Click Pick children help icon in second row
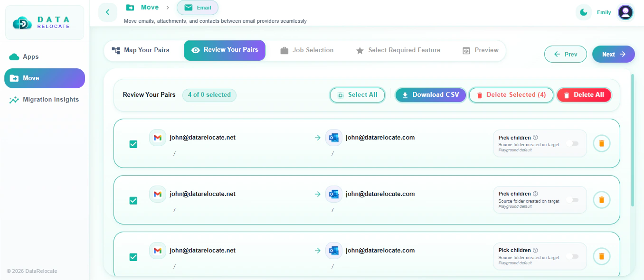Screen dimensions: 644x280 click(535, 194)
